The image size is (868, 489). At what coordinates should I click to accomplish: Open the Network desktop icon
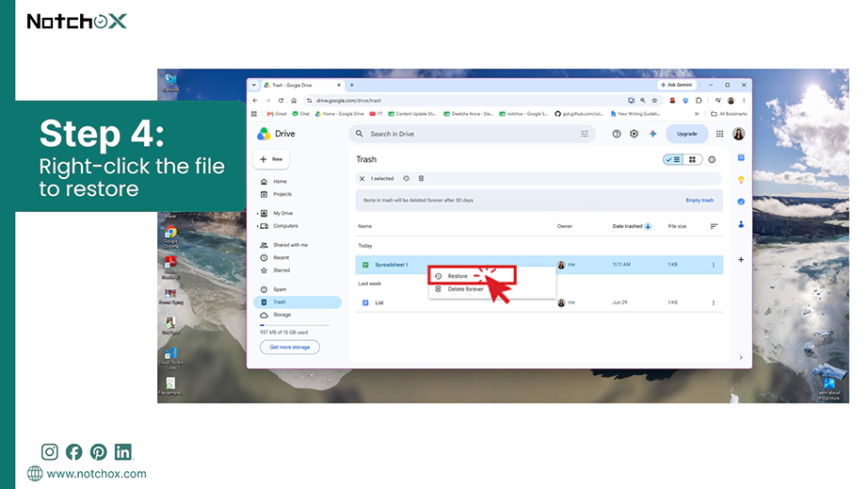click(170, 83)
